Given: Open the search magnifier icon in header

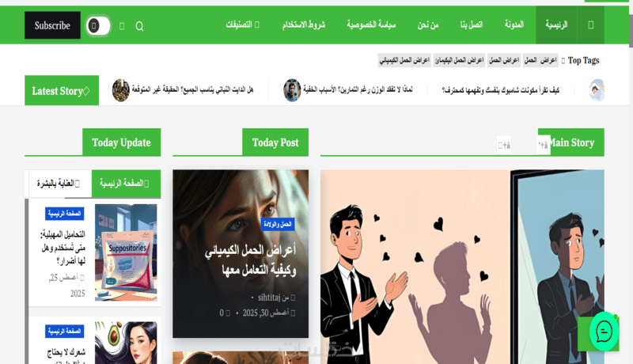Looking at the screenshot, I should click(x=139, y=26).
